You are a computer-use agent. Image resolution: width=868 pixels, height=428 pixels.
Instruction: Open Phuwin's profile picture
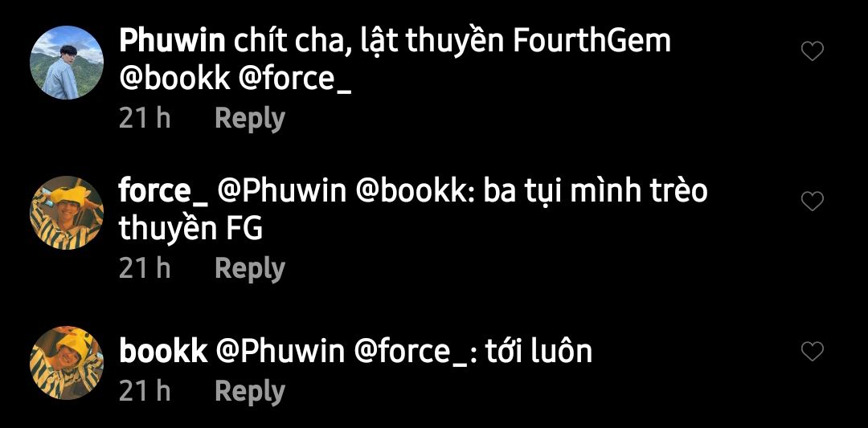(x=67, y=63)
